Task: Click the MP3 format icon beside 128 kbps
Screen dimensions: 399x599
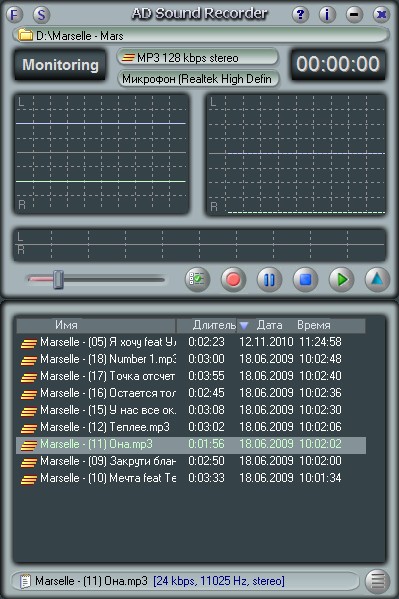Action: (x=128, y=58)
